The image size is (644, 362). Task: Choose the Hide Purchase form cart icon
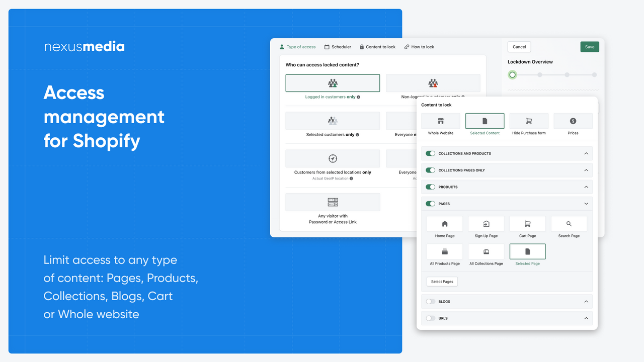click(x=529, y=121)
